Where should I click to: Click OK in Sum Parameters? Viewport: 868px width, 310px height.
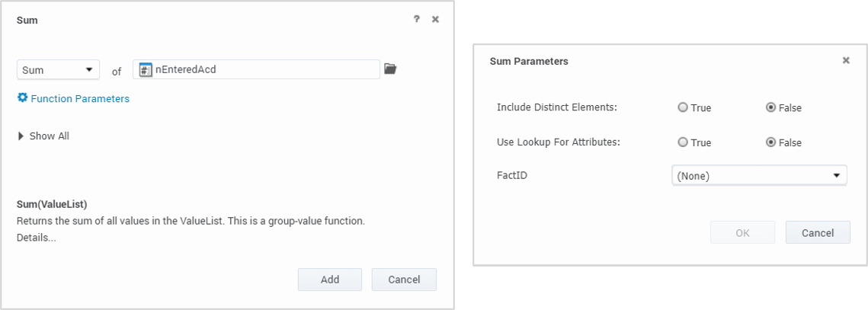pos(742,233)
